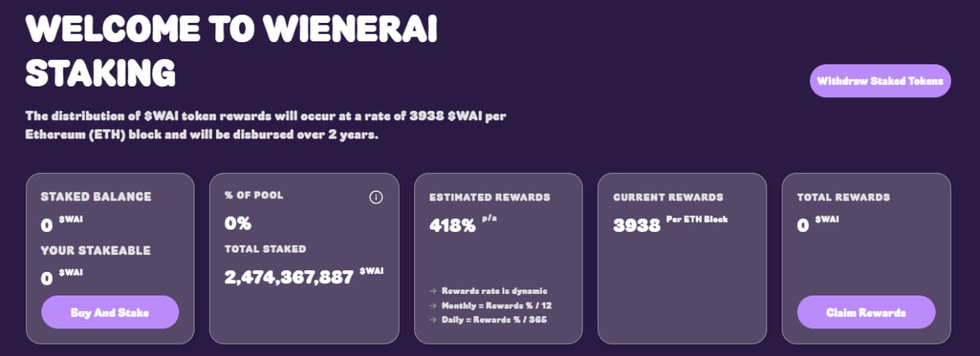The image size is (980, 356).
Task: Click the $WAI rewards distribution description paragraph
Action: point(266,126)
